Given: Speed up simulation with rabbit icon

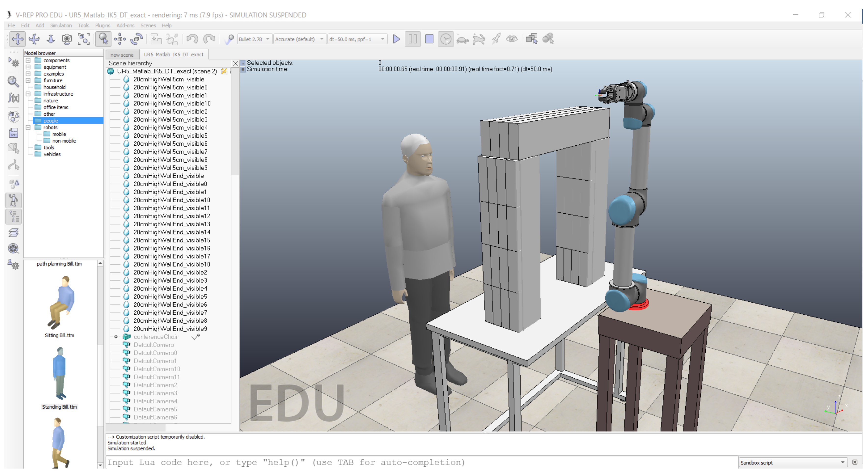Looking at the screenshot, I should (x=479, y=39).
